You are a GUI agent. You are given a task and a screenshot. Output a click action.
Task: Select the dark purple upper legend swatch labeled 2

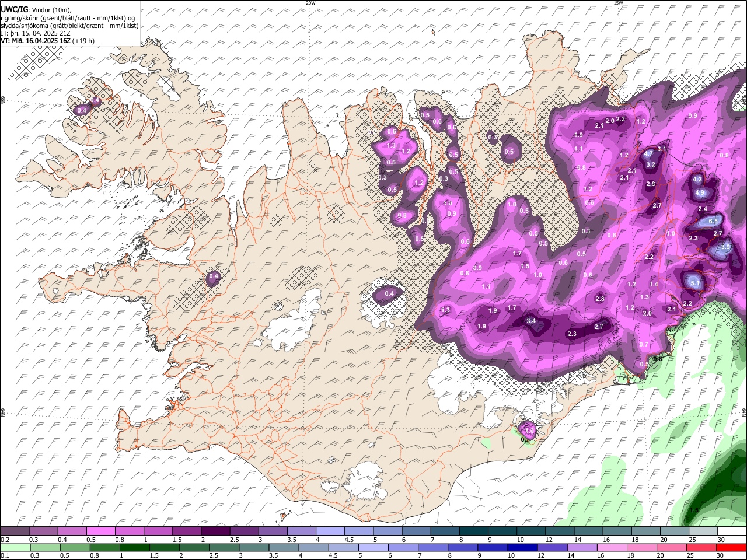click(x=215, y=531)
